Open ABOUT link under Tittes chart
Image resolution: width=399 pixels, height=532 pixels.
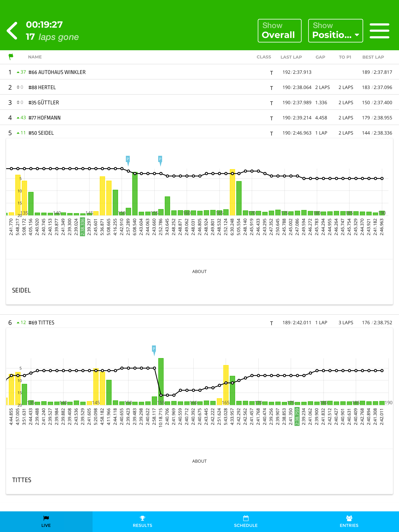[199, 461]
